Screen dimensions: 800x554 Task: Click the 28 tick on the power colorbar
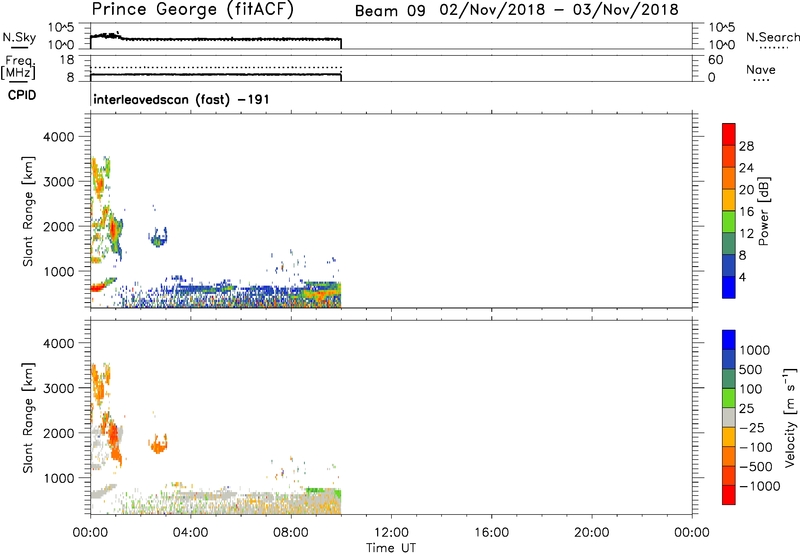pyautogui.click(x=746, y=146)
